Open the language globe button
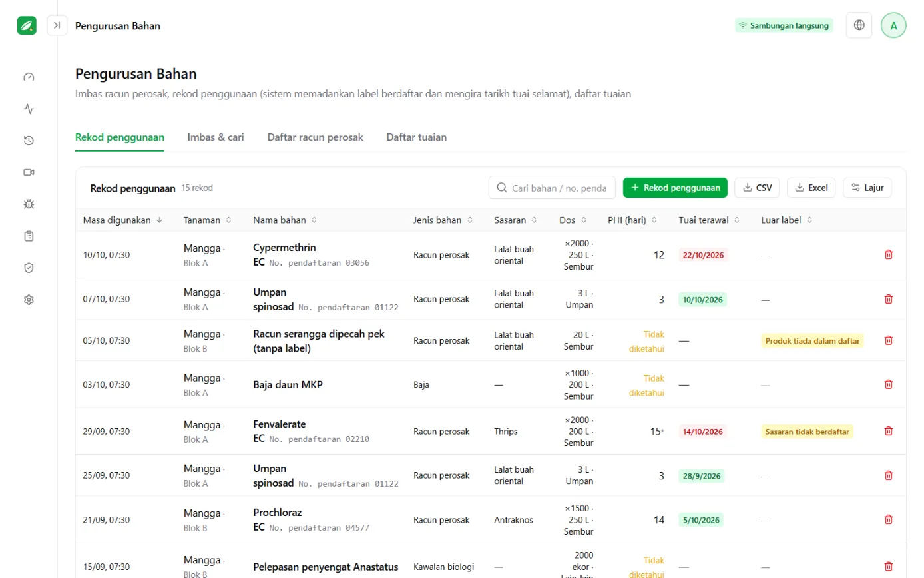 pyautogui.click(x=859, y=25)
